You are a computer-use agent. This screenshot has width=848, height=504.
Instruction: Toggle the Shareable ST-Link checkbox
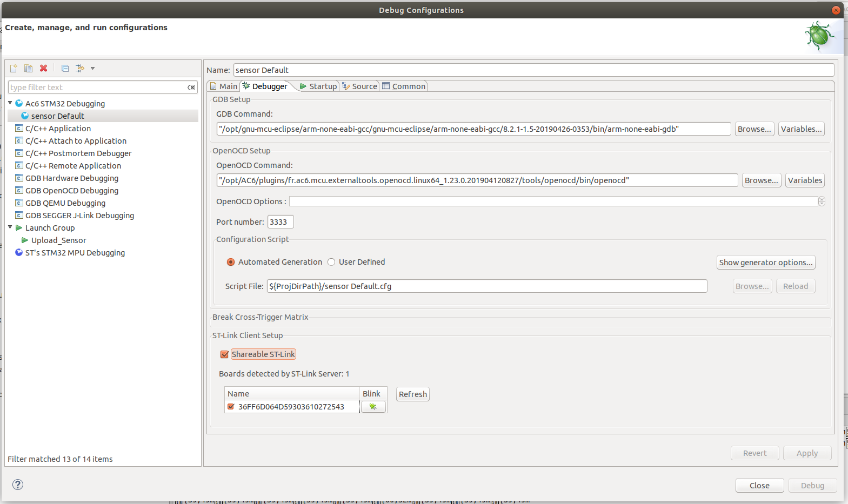coord(225,354)
